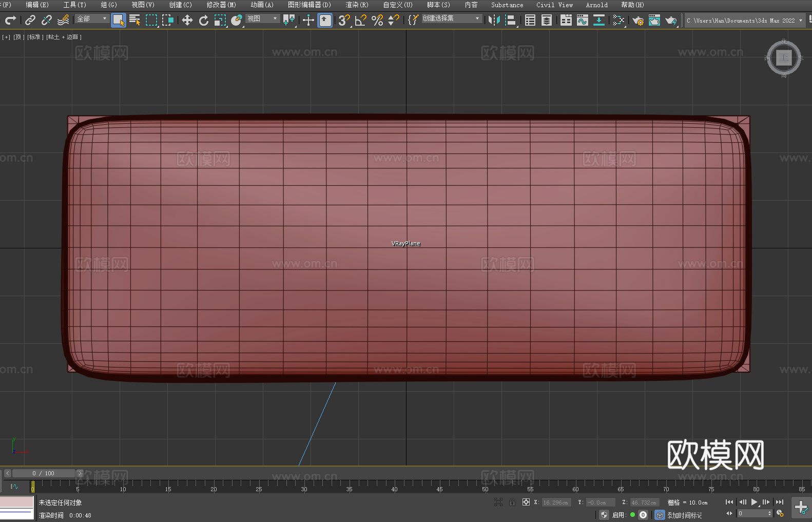Click Select and Manipulate icon
Screen dimensions: 812x522
point(308,20)
